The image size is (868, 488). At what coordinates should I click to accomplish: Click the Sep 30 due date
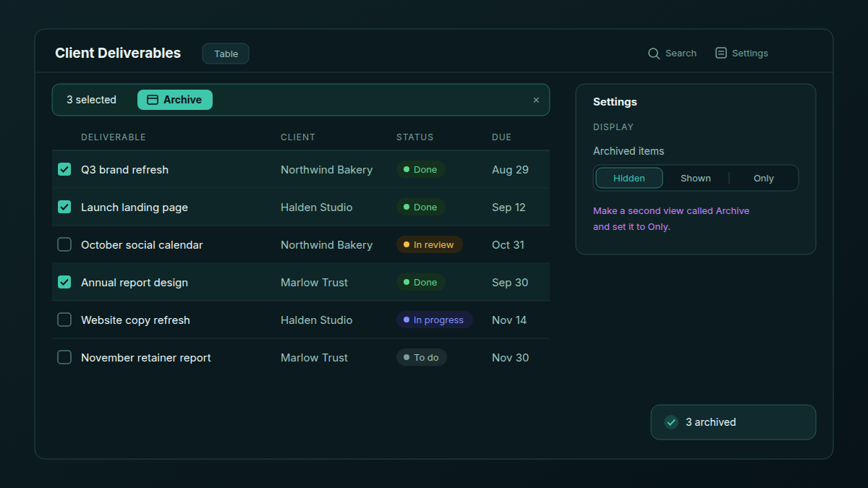click(510, 282)
